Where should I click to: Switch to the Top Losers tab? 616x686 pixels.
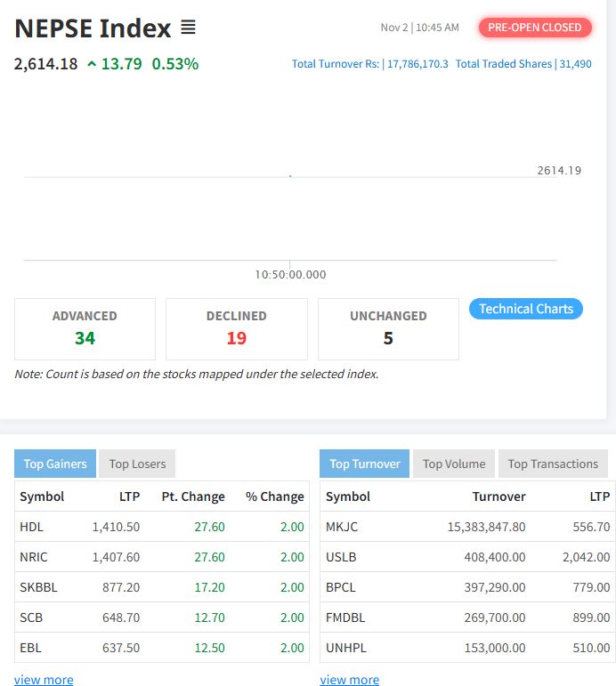[x=137, y=464]
